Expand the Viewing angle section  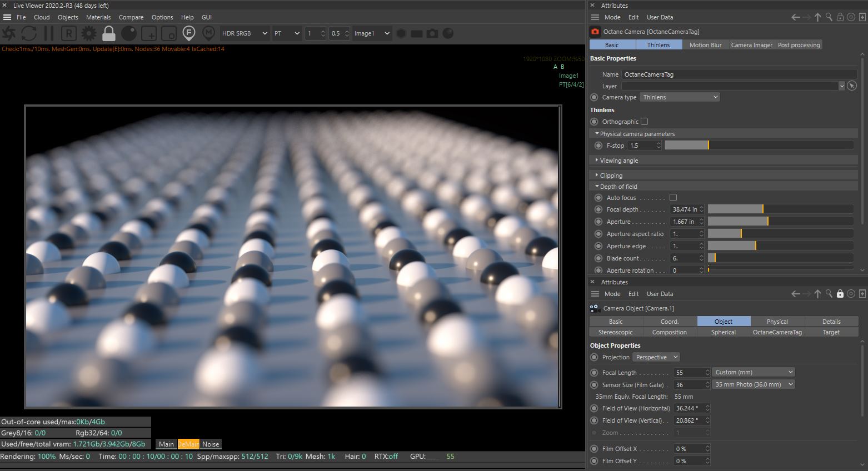tap(618, 161)
